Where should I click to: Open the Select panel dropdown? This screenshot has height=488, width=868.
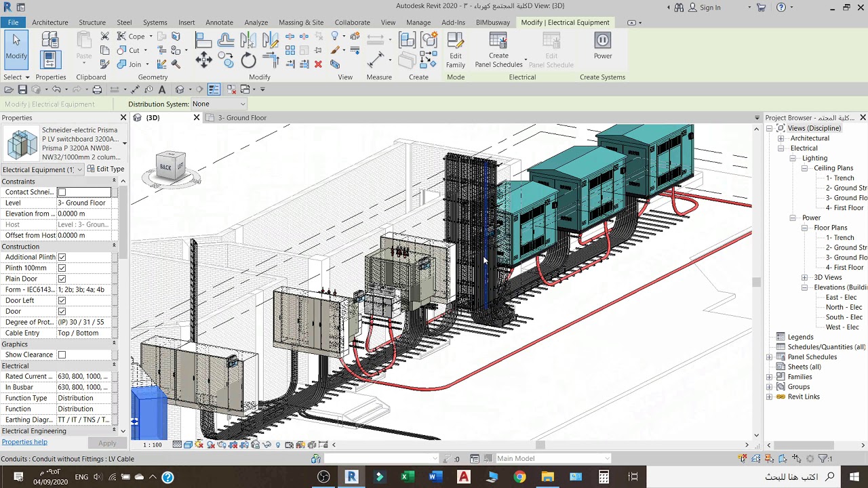click(17, 77)
